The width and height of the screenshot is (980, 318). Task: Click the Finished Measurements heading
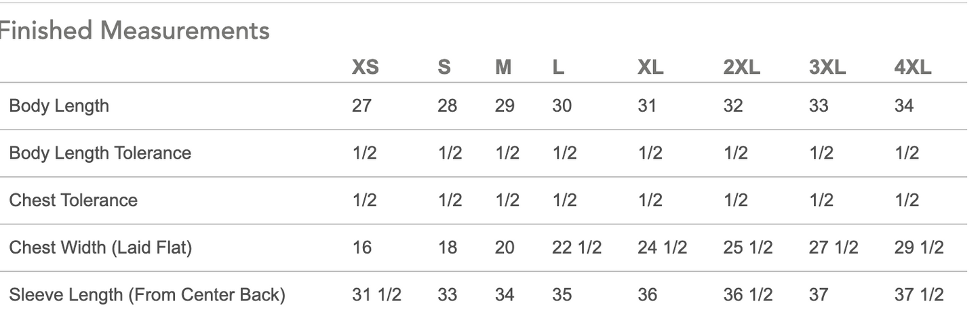[x=134, y=31]
